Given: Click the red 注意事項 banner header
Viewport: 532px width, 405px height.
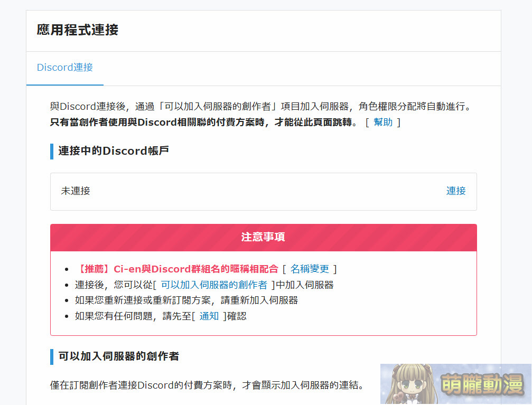Looking at the screenshot, I should tap(263, 237).
